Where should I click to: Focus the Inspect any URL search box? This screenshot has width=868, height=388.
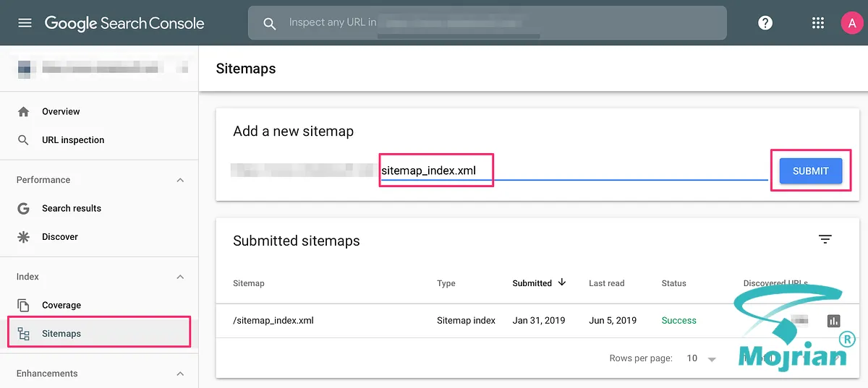(x=487, y=23)
